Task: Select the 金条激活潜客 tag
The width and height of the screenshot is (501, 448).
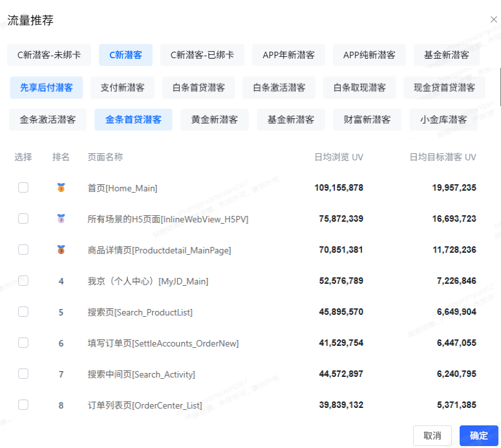Action: point(48,120)
